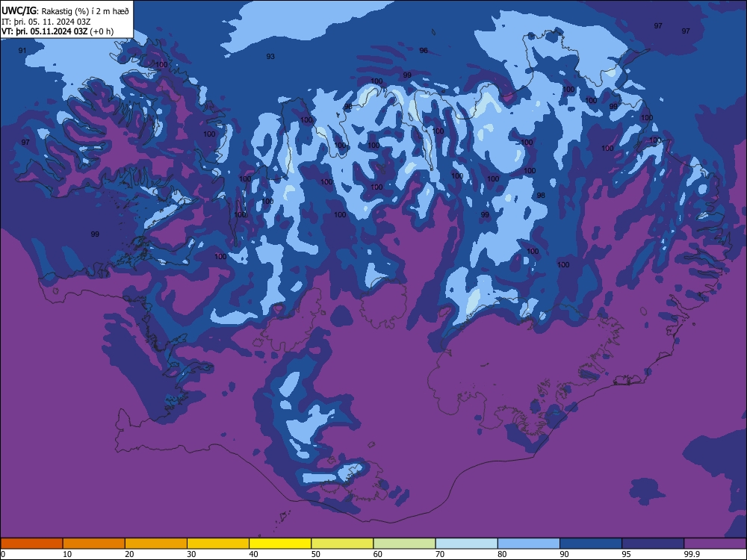Screen dimensions: 747x560
Task: Click the pale blue 70–80 legend swatch
Action: (466, 544)
